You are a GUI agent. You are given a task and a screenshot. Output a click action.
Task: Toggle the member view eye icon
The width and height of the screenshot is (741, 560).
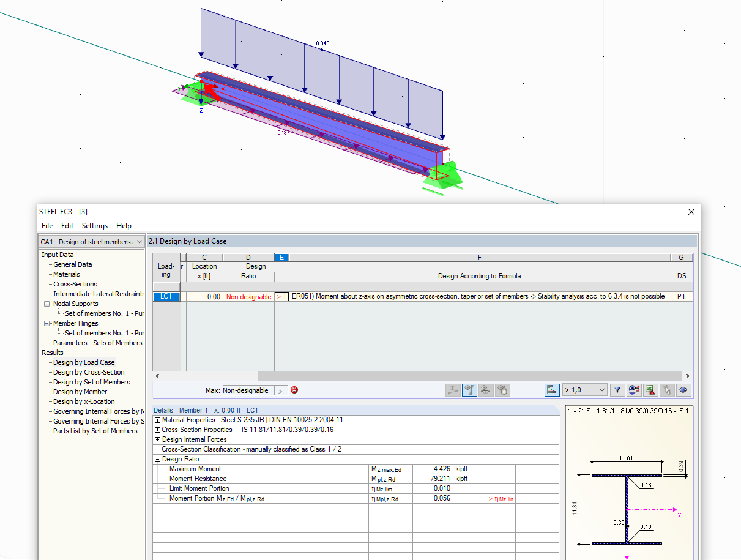tap(469, 390)
